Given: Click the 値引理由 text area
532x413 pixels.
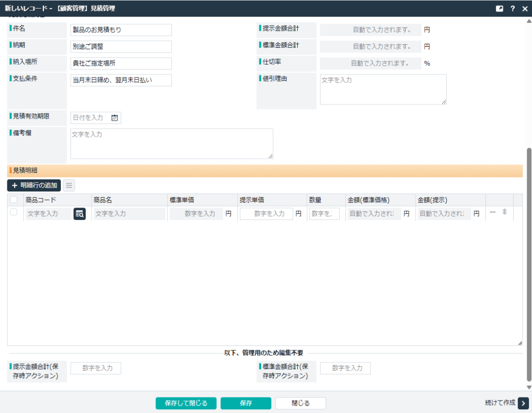Looking at the screenshot, I should [x=383, y=88].
